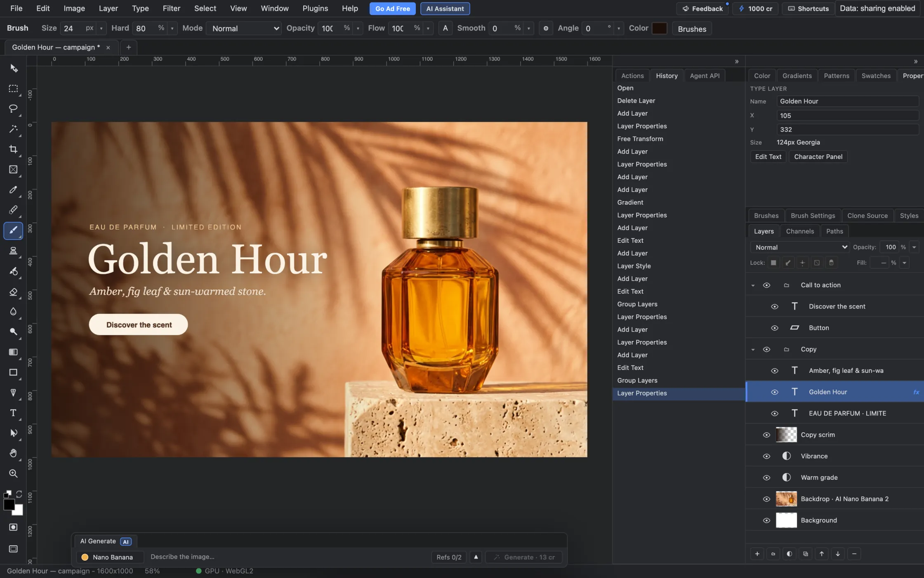Open the Plugins menu
Image resolution: width=924 pixels, height=578 pixels.
pyautogui.click(x=315, y=8)
